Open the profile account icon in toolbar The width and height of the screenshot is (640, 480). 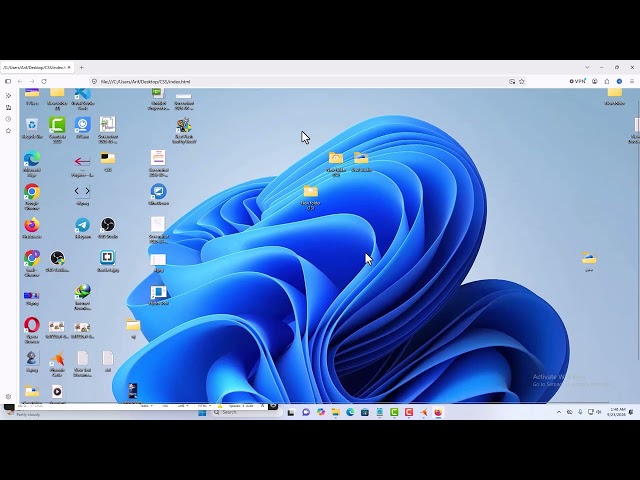(595, 81)
